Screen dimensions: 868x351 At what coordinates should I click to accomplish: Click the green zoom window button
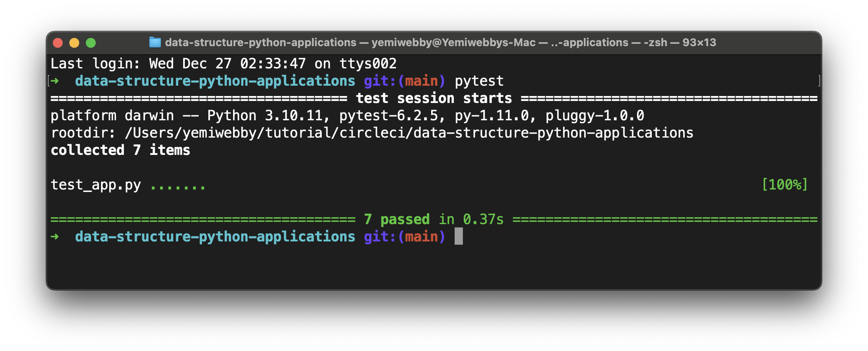(x=91, y=43)
